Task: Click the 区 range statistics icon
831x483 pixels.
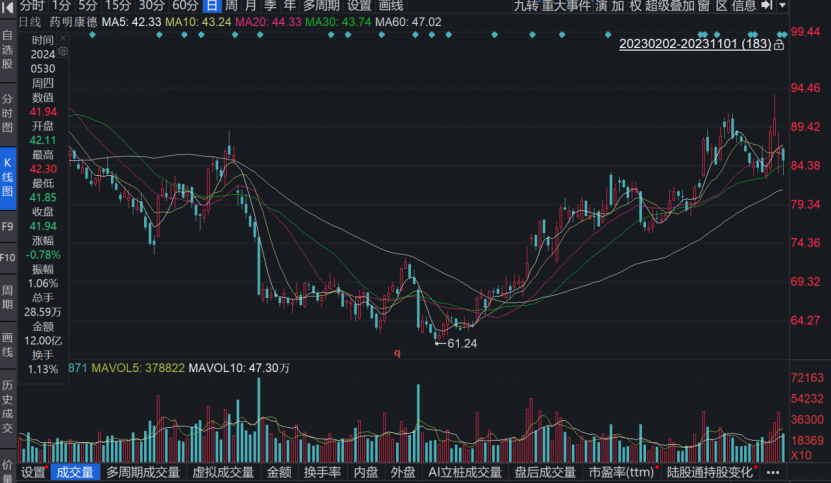Action: [721, 6]
